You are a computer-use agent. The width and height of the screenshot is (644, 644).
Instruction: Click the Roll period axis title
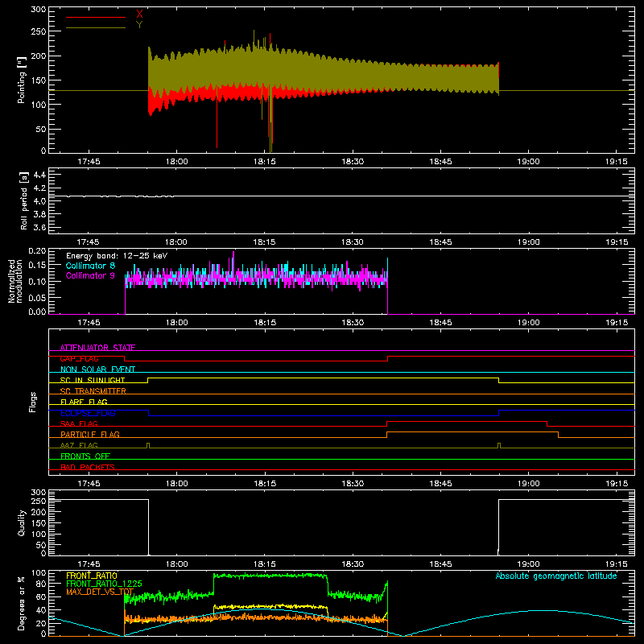coord(24,200)
